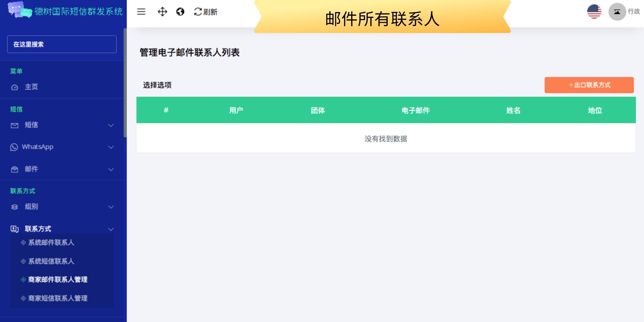Open 系统邮件联系人 submenu item
Viewport: 644px width, 322px height.
51,243
